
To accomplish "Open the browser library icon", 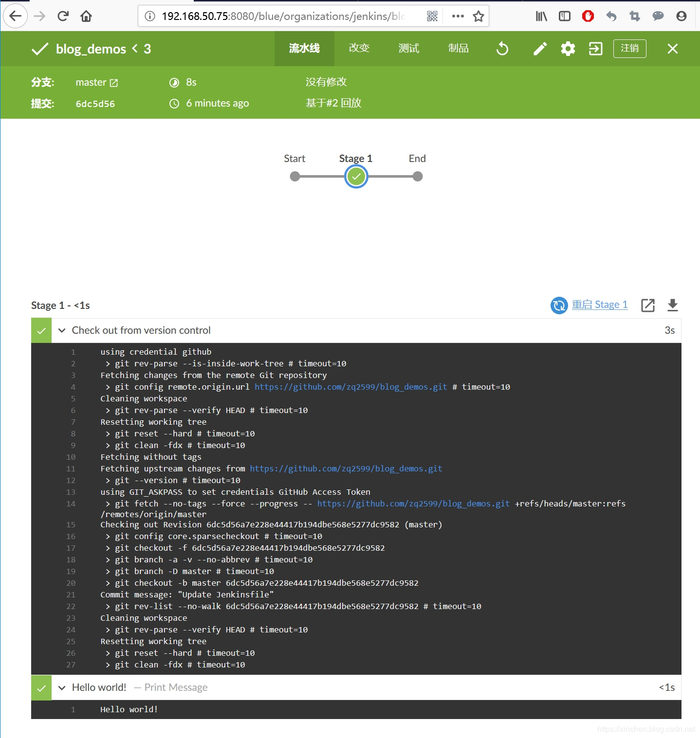I will pyautogui.click(x=541, y=16).
